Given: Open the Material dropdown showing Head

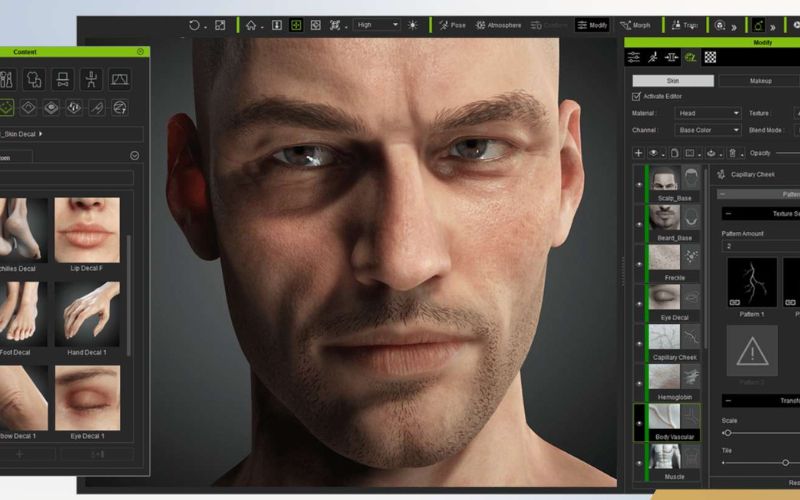Looking at the screenshot, I should coord(708,114).
